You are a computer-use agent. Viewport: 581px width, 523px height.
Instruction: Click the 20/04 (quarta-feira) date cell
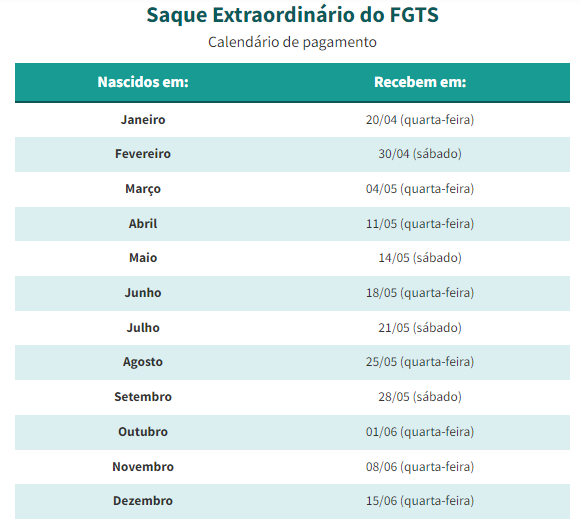(420, 120)
